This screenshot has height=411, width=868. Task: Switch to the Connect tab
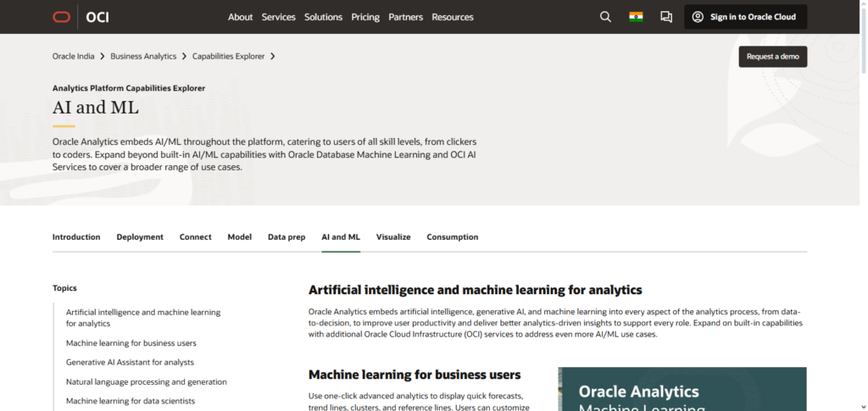point(196,236)
